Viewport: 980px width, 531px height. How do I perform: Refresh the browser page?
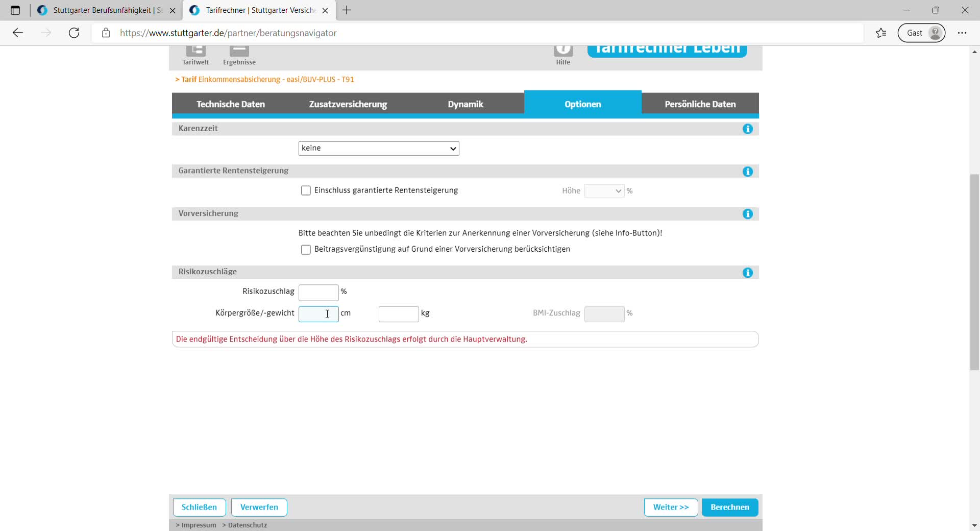pos(74,33)
